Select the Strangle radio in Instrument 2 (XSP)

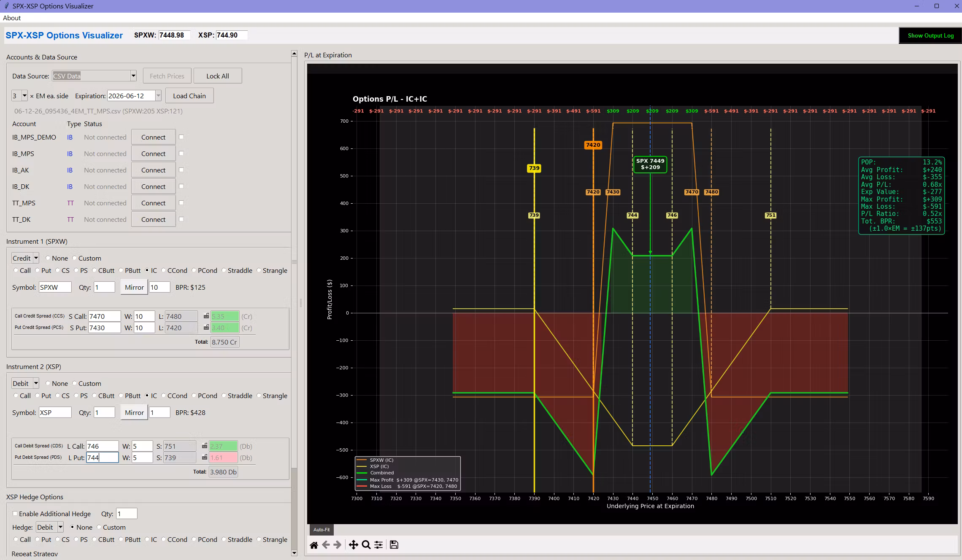coord(259,396)
